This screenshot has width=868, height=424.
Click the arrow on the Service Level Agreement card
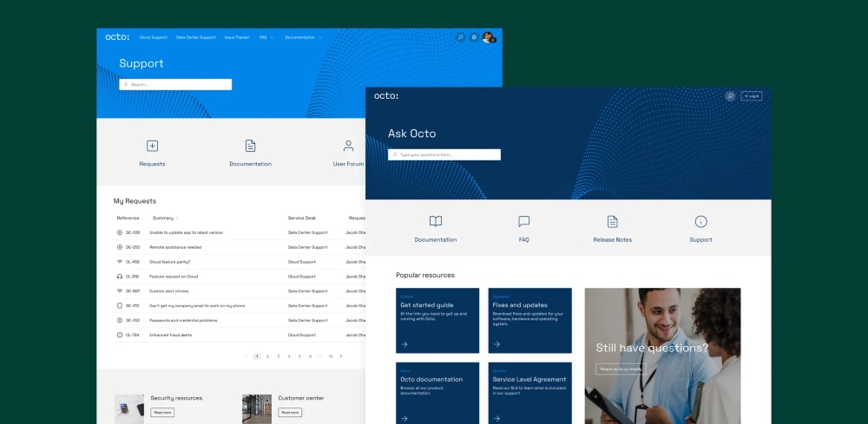497,419
